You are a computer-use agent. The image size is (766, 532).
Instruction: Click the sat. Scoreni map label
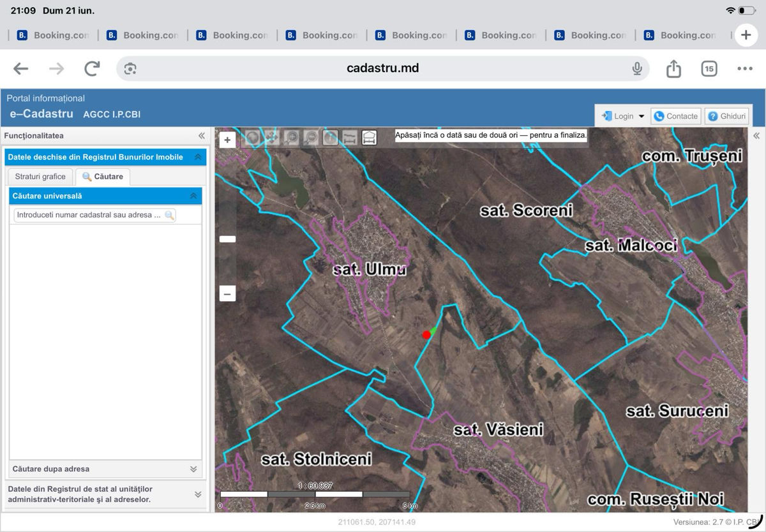527,210
